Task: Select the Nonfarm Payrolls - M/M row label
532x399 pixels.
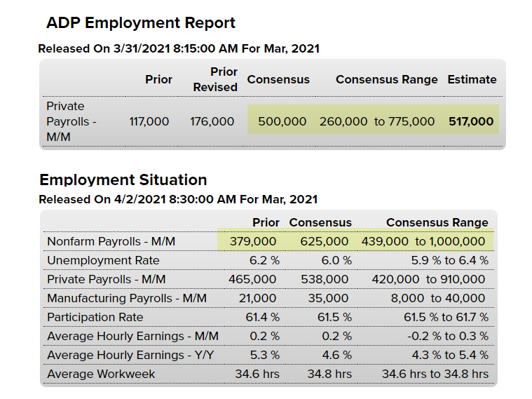Action: 111,241
